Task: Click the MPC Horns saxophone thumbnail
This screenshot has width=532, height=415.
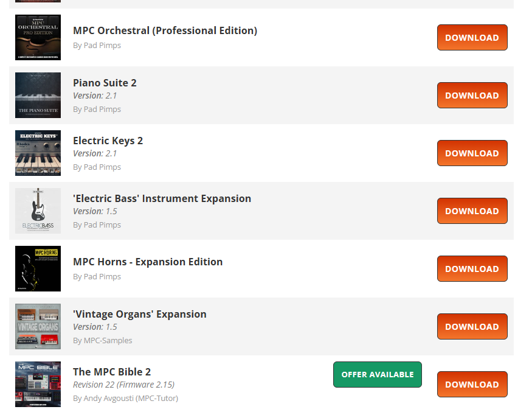Action: click(38, 268)
